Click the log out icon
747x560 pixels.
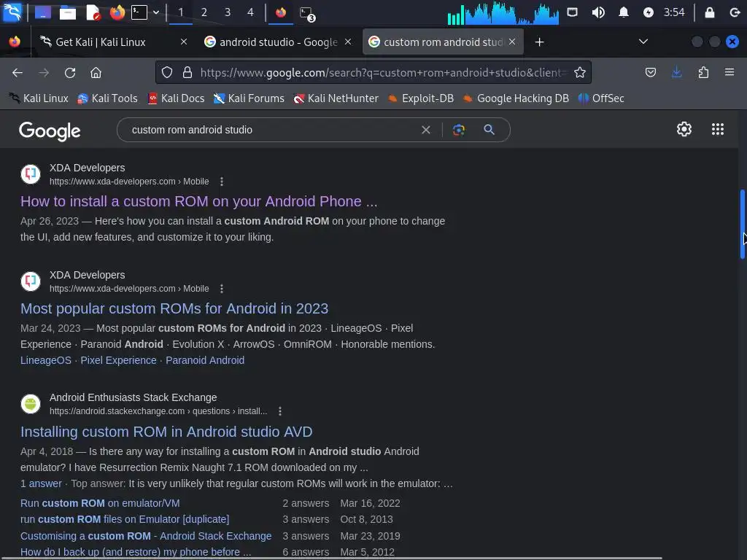735,12
